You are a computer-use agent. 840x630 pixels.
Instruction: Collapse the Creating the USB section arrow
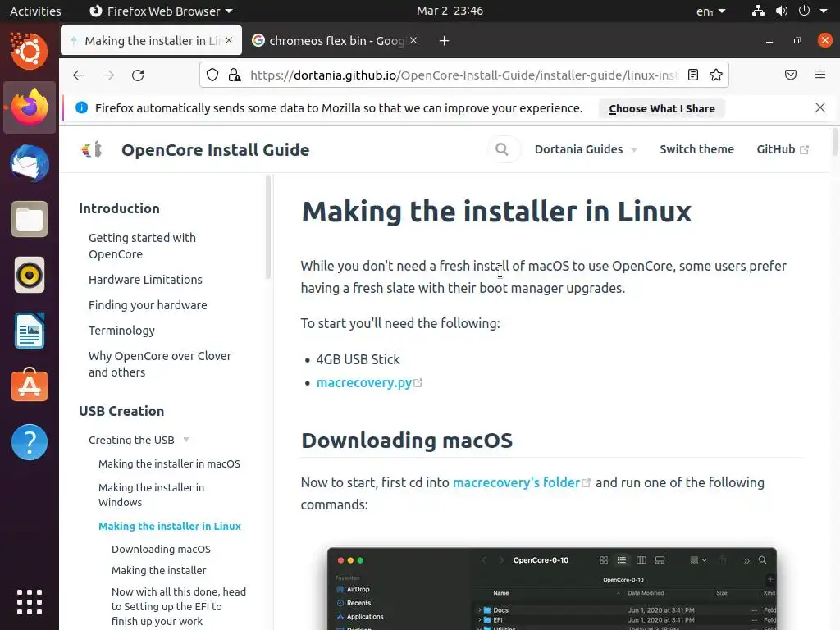click(186, 440)
